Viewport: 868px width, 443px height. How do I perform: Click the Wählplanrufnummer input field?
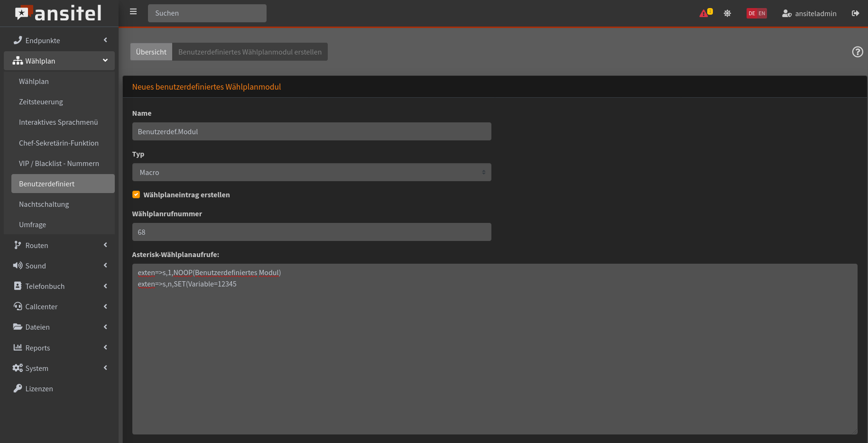tap(311, 232)
